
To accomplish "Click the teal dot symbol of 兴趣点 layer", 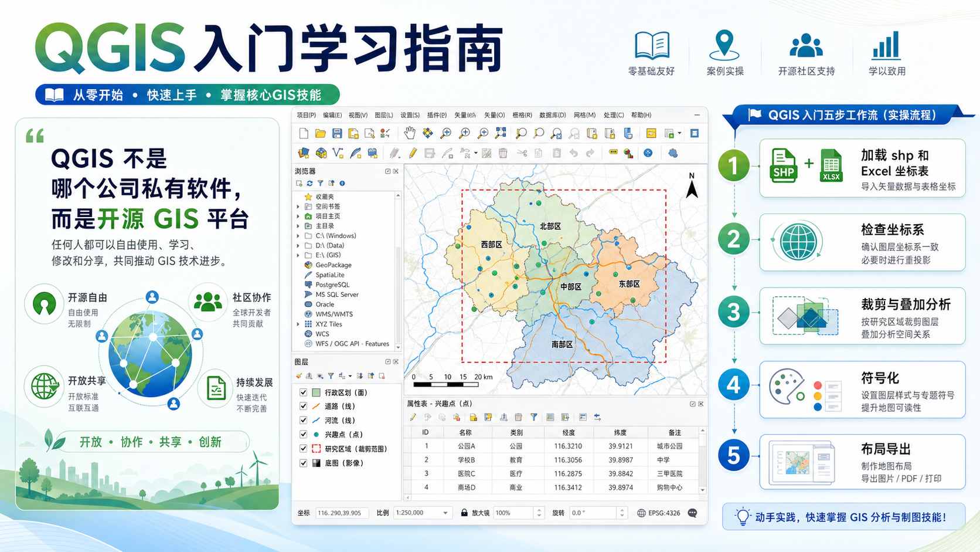I will pos(316,434).
